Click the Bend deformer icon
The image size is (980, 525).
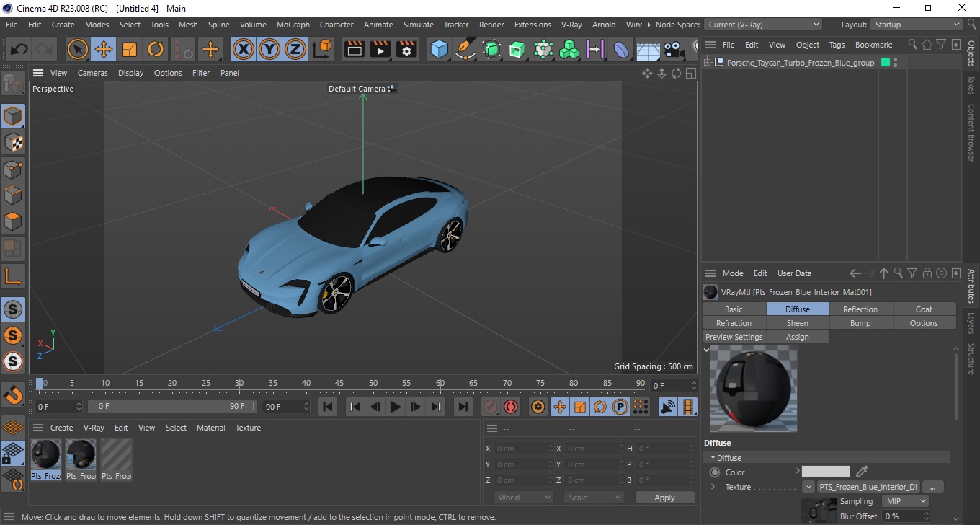(x=621, y=49)
